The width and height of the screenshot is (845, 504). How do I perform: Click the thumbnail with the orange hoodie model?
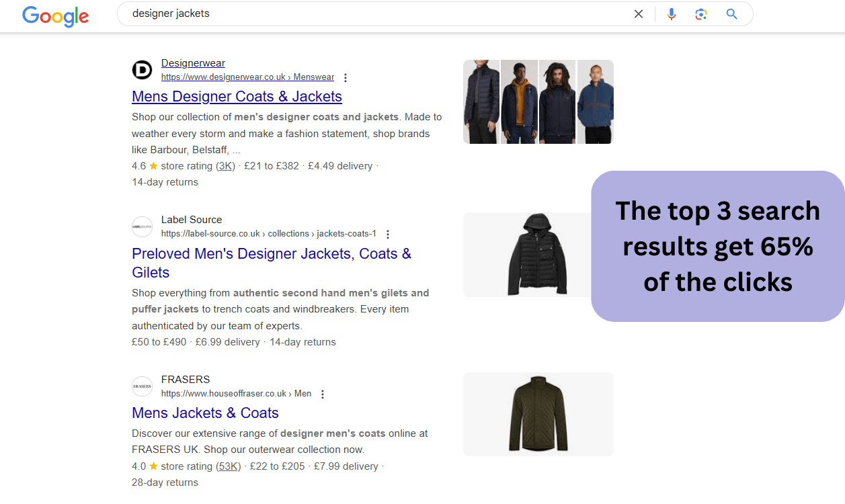(520, 101)
